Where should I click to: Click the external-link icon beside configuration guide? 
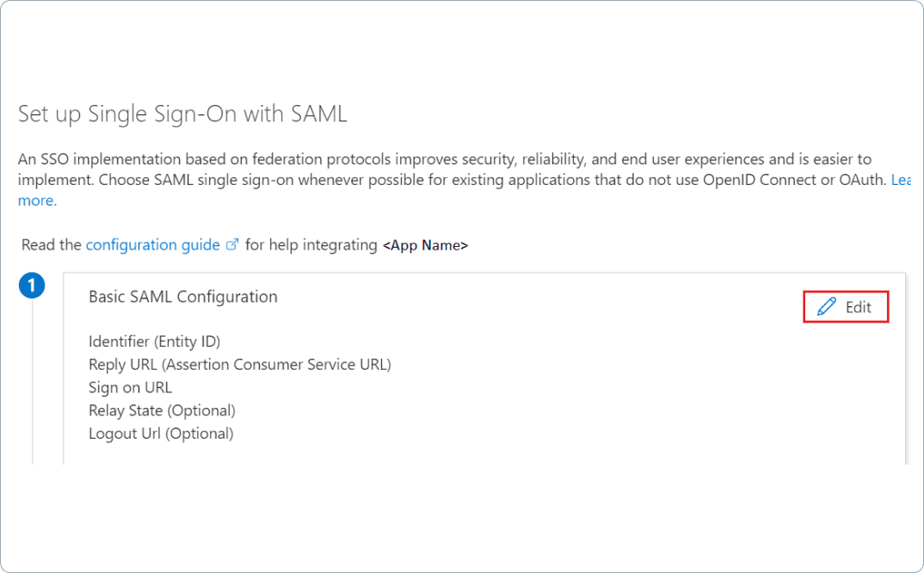[232, 244]
